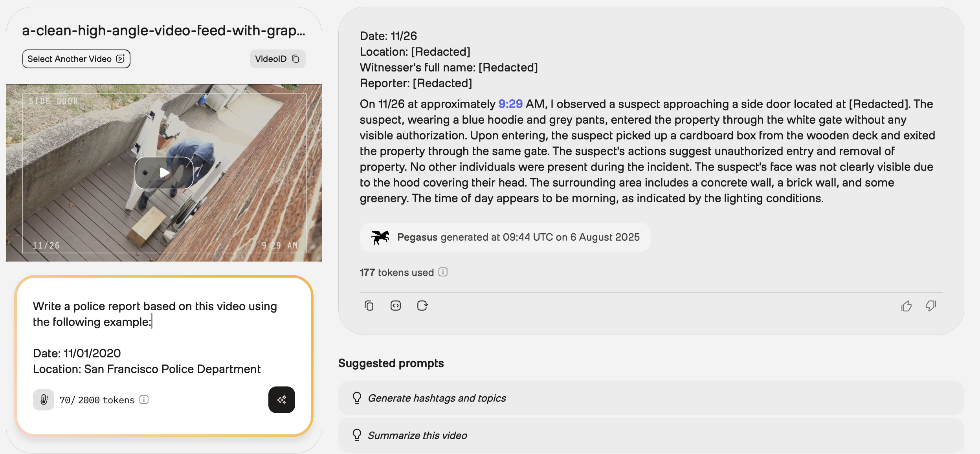
Task: Play the side door video
Action: click(164, 173)
